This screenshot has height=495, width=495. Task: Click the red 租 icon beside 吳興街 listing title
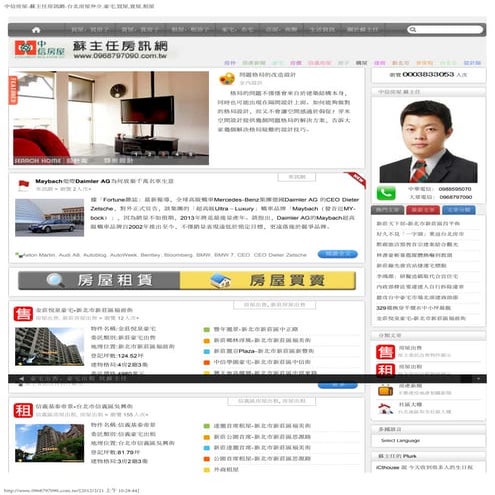coord(23,410)
